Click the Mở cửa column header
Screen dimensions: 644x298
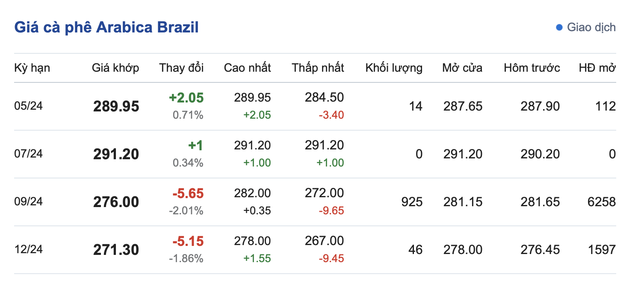[x=462, y=68]
